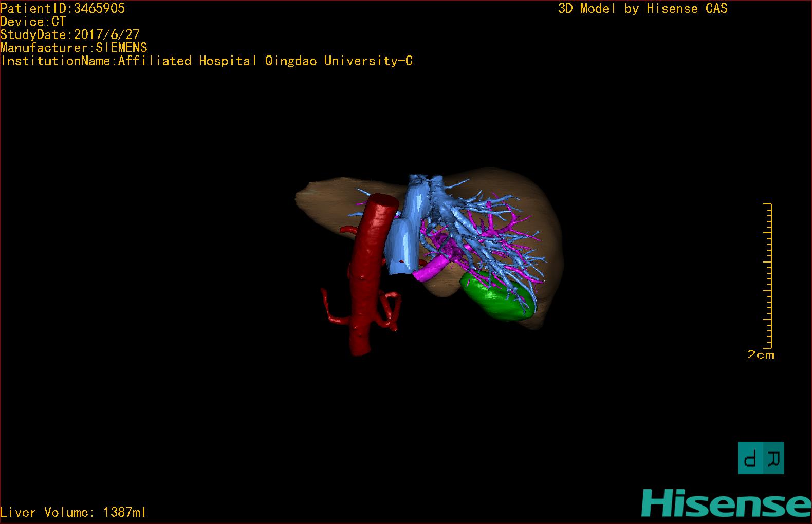The height and width of the screenshot is (524, 812).
Task: Click the orientation cube R face
Action: click(x=773, y=458)
